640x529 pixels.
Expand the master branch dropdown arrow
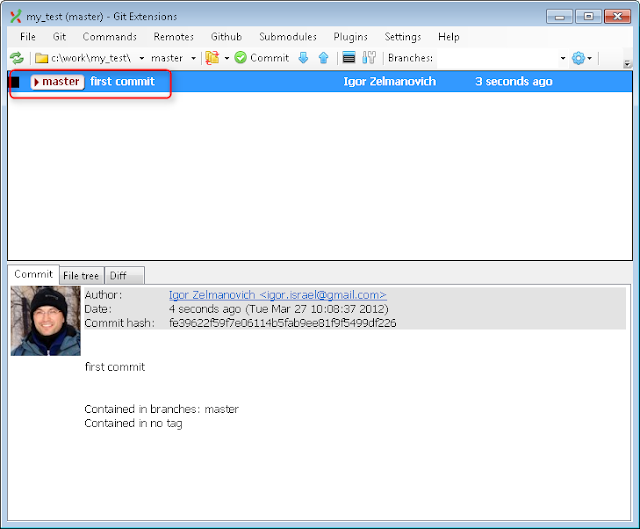193,58
